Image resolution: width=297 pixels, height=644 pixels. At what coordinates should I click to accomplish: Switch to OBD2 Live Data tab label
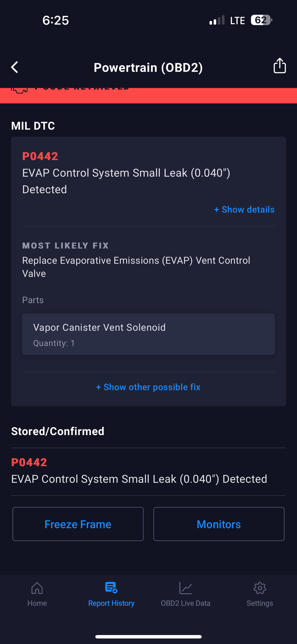tap(186, 603)
